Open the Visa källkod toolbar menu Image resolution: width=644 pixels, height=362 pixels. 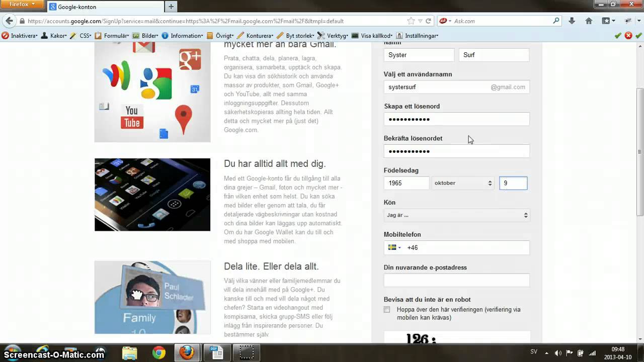(x=372, y=36)
